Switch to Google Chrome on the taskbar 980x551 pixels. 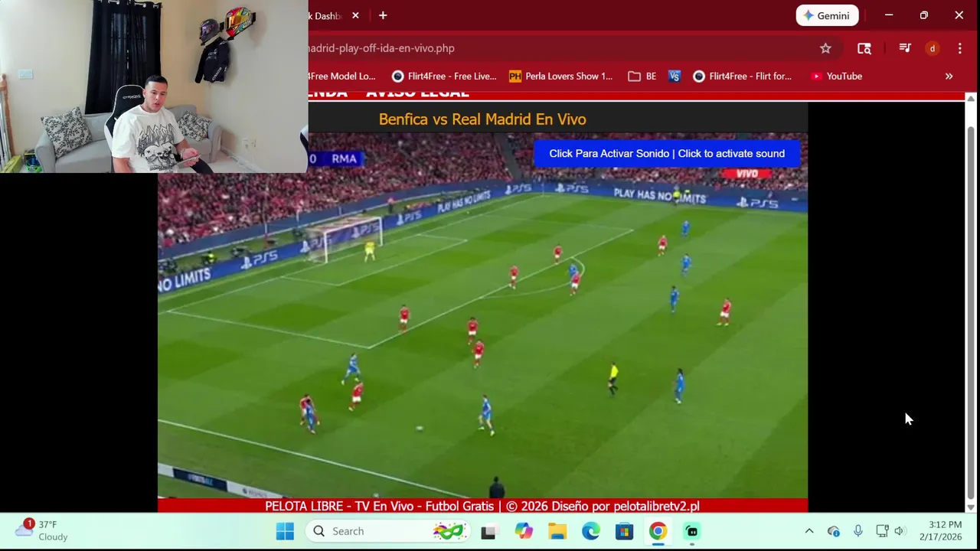(x=658, y=531)
